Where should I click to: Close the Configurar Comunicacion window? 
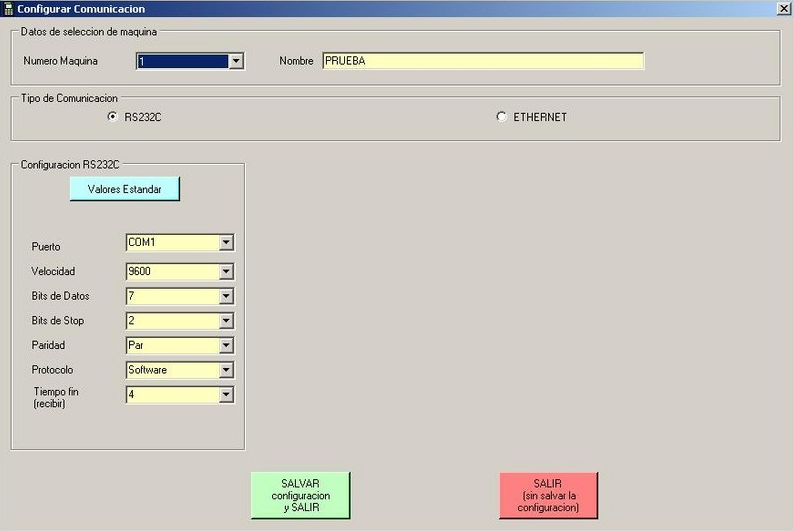(783, 9)
